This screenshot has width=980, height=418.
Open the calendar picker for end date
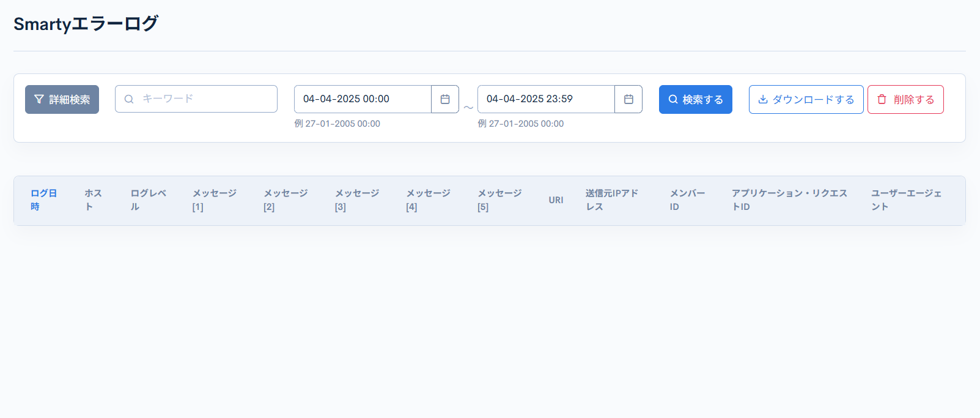(628, 99)
